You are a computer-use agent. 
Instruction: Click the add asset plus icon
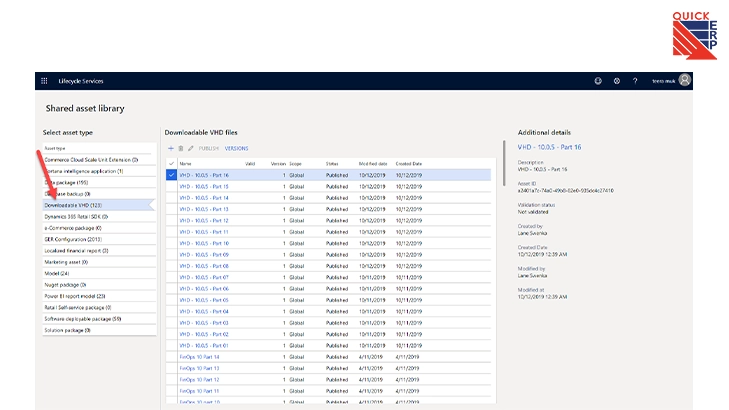coord(171,148)
